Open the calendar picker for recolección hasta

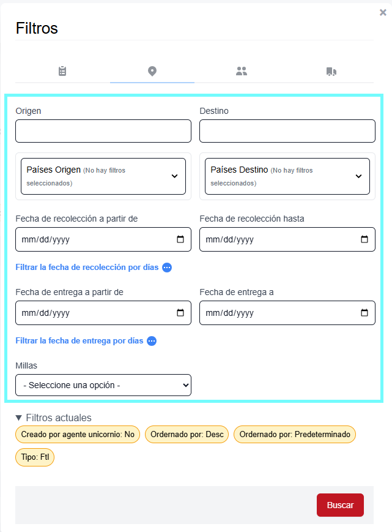[x=365, y=239]
